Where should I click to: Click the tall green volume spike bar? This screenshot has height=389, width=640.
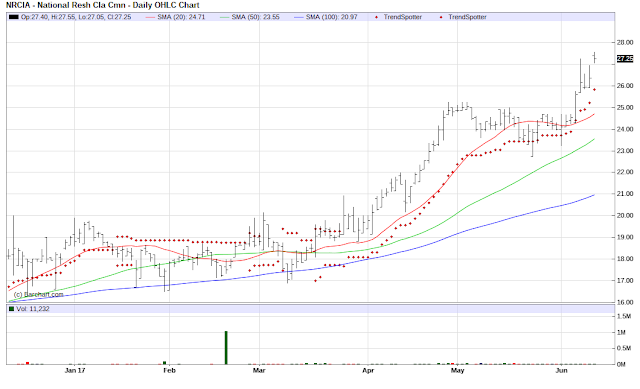[x=226, y=348]
